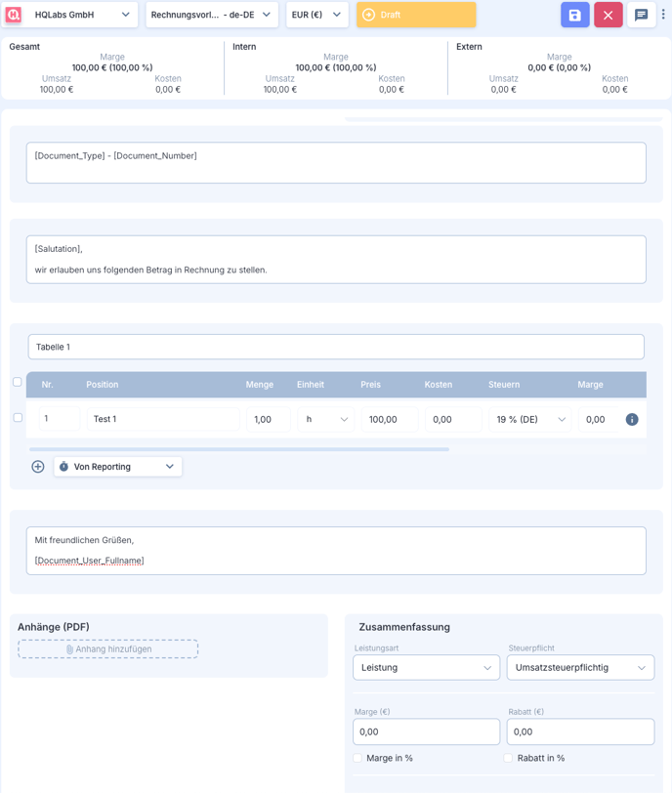This screenshot has height=793, width=672.
Task: Click the plus icon to add position
Action: point(38,467)
